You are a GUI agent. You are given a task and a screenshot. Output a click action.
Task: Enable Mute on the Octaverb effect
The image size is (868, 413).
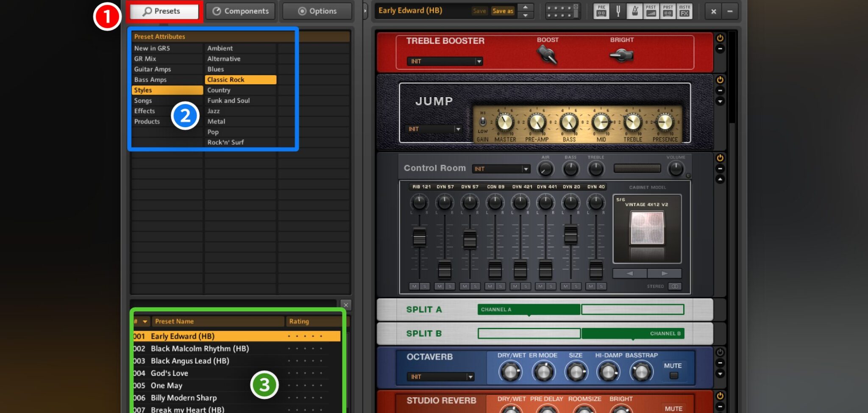click(673, 374)
